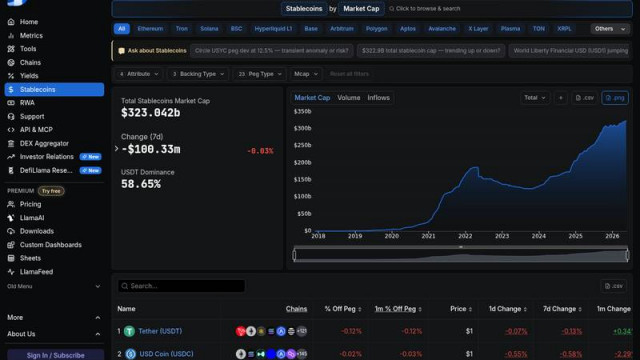Filter stablecoins by Base chain

point(311,29)
